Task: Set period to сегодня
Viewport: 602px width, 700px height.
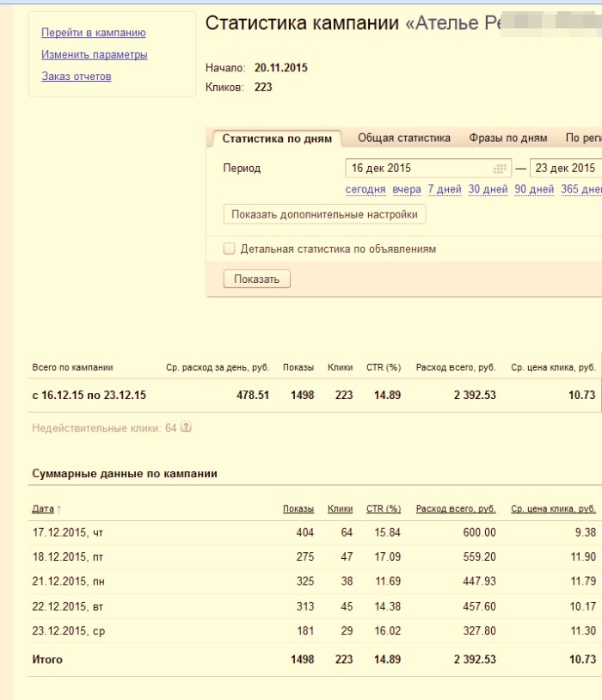Action: [365, 190]
